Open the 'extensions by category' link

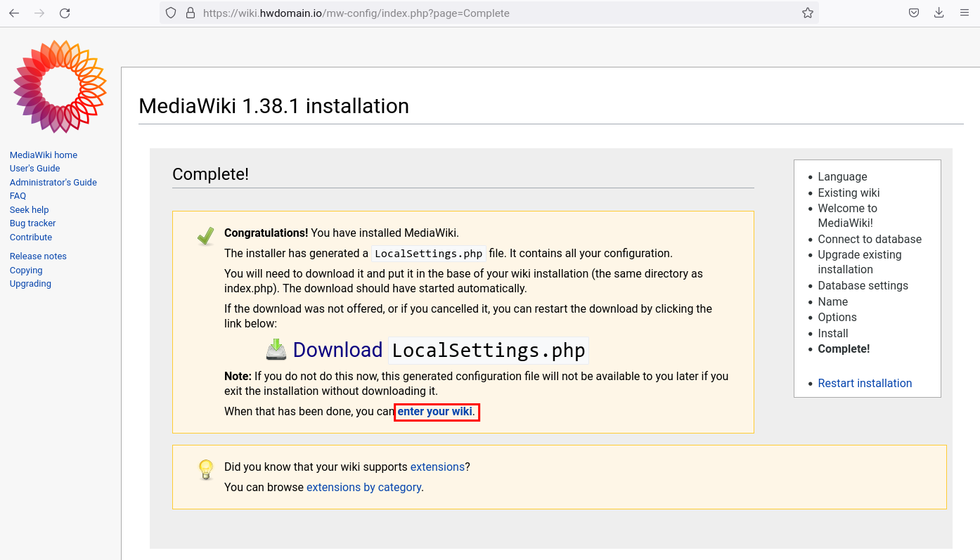(363, 487)
